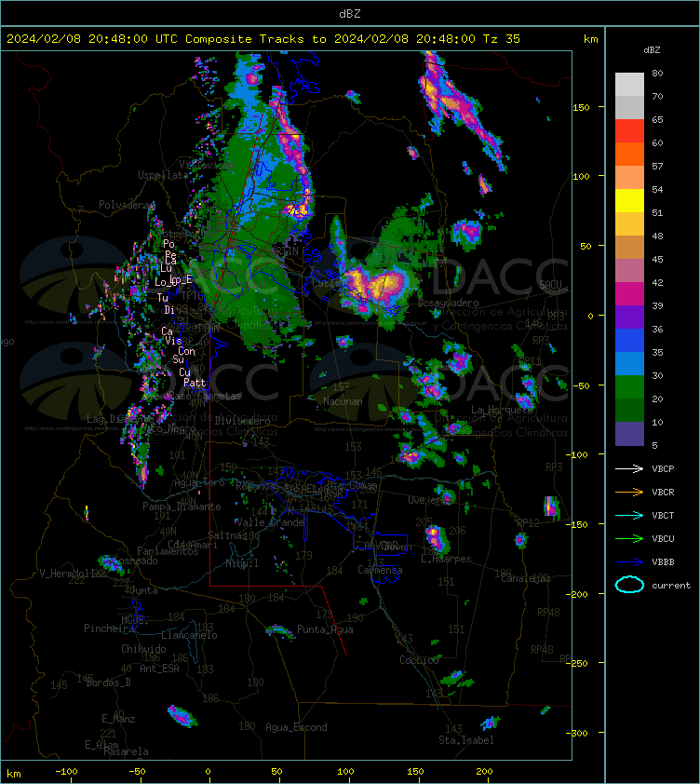Select the green 30 dBZ color band

(x=629, y=386)
